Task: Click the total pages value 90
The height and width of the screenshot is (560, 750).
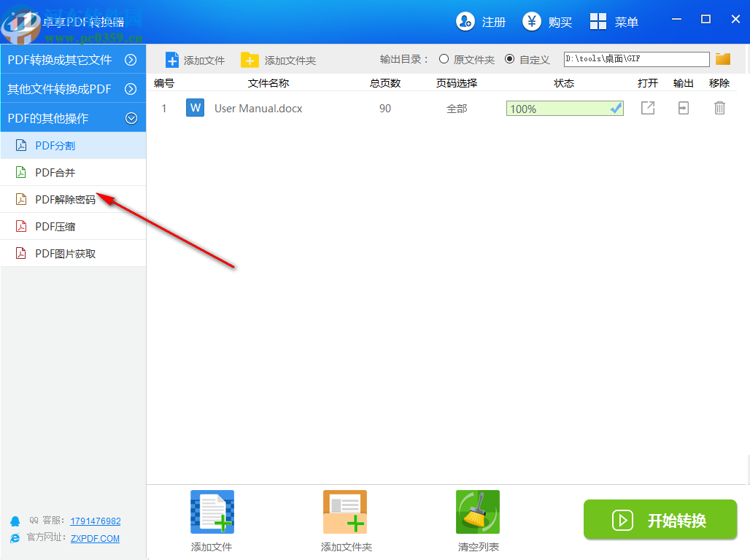Action: [x=385, y=109]
